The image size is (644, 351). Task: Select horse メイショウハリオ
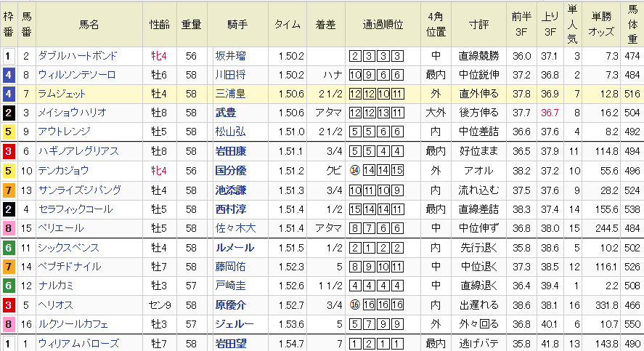coord(73,113)
